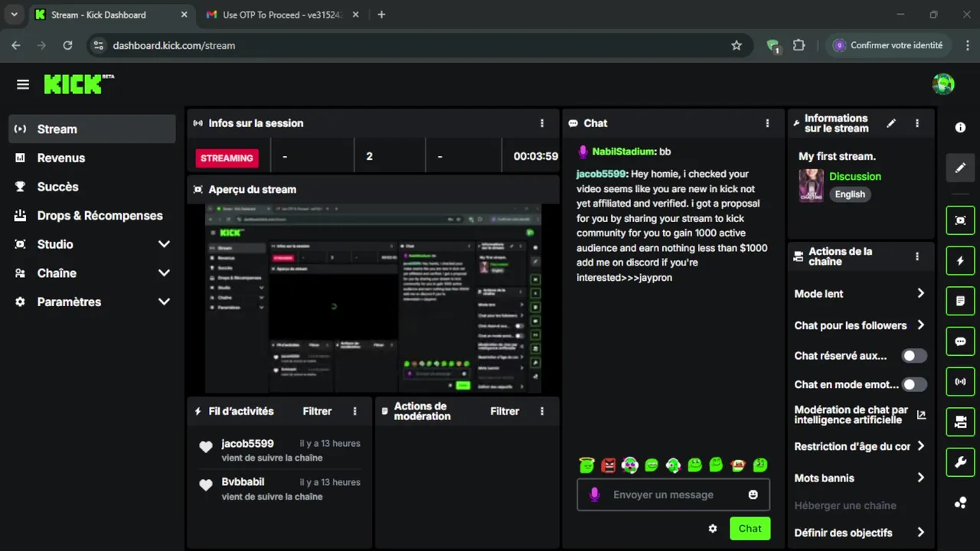The width and height of the screenshot is (980, 551).
Task: Open Chrome tab list dropdown arrow
Action: pos(14,15)
